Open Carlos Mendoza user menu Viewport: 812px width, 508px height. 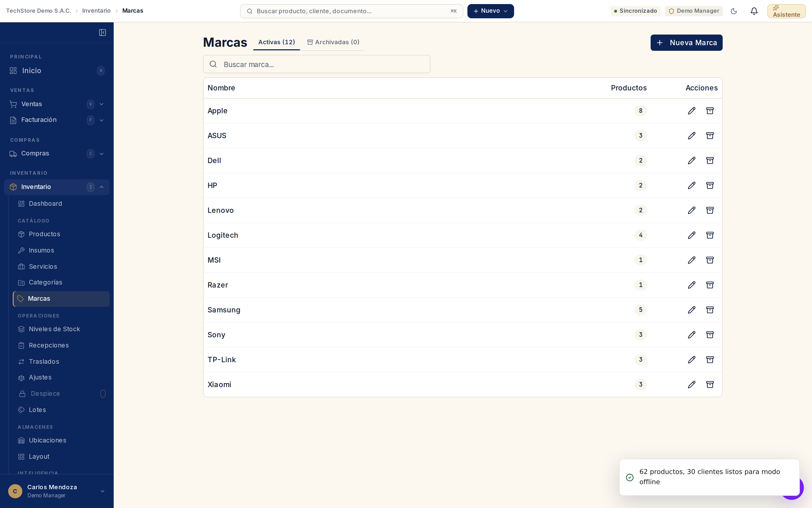click(x=57, y=491)
